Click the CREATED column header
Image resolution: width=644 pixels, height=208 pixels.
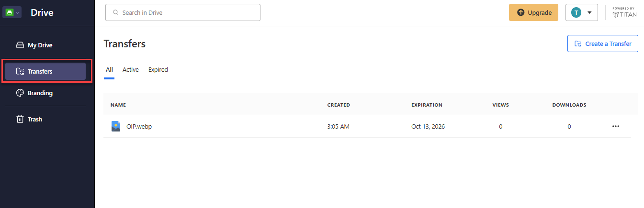coord(339,105)
